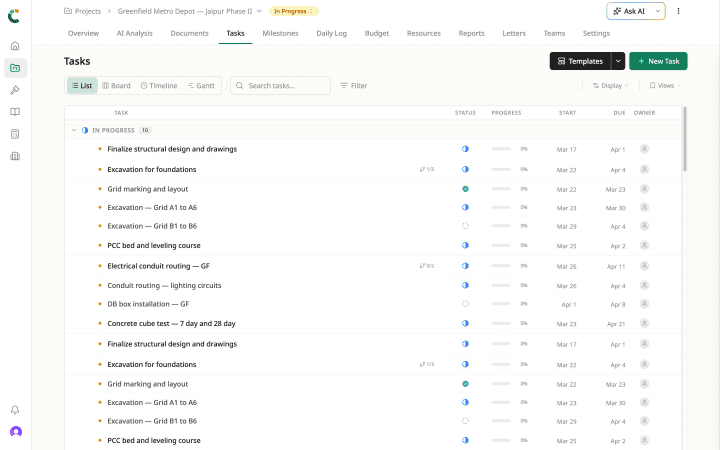
Task: Go to the Overview tab
Action: (x=83, y=33)
